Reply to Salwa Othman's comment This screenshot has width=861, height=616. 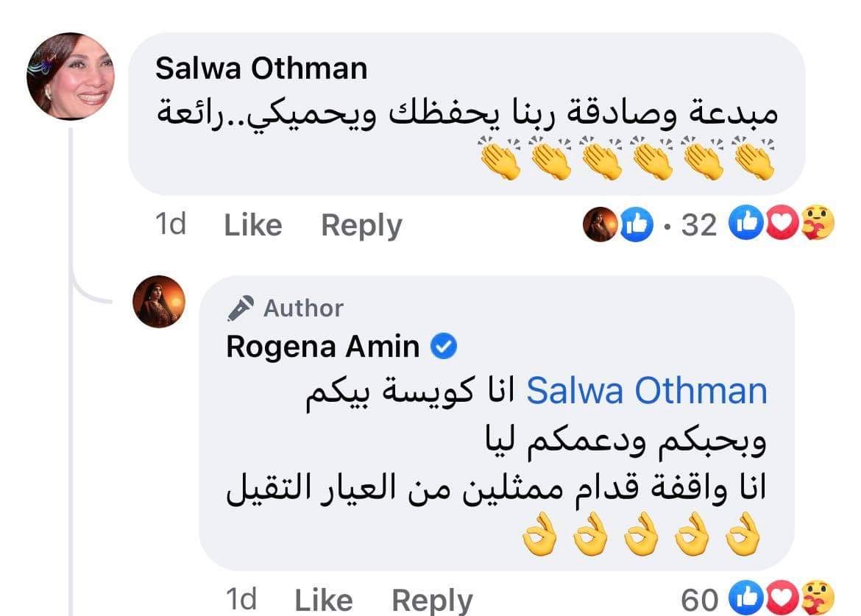[361, 225]
